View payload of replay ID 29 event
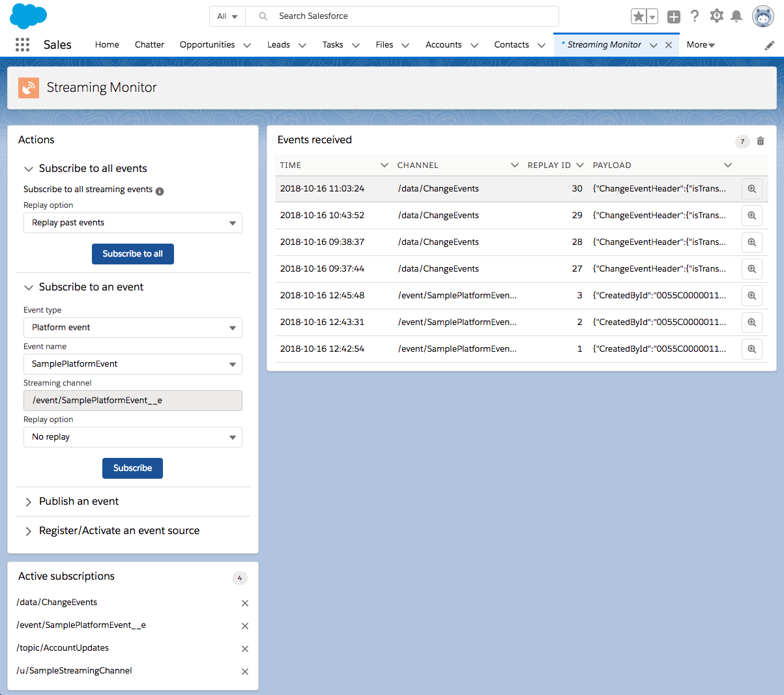The image size is (784, 695). coord(752,216)
